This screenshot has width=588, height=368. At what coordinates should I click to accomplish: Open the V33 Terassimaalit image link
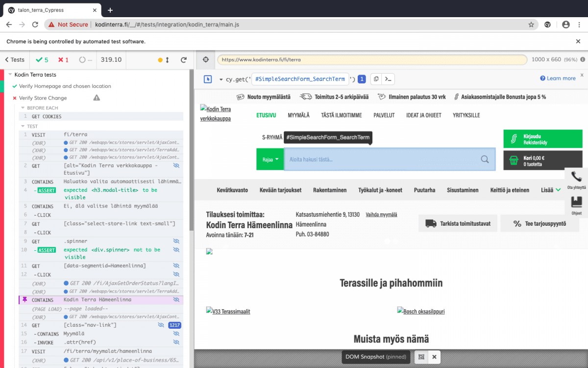click(228, 311)
